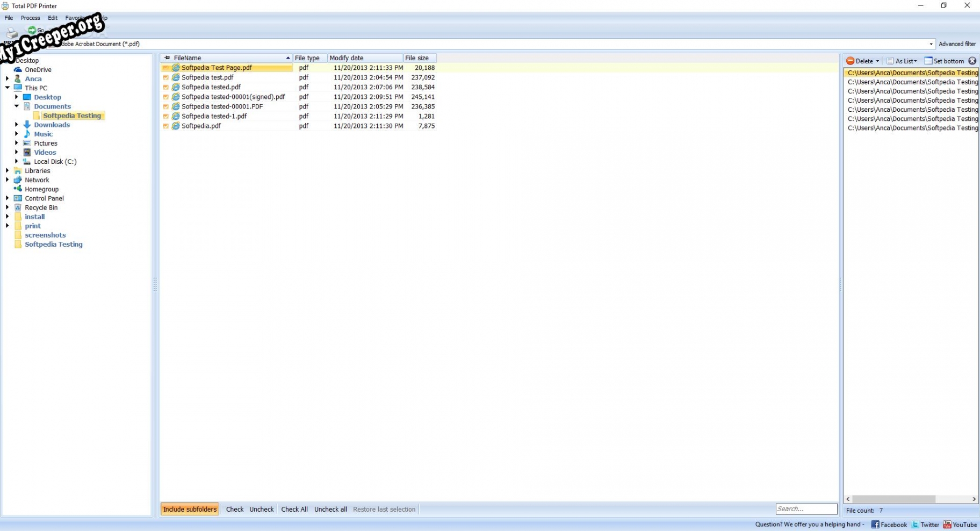
Task: Click the Print printer icon in toolbar
Action: [12, 33]
